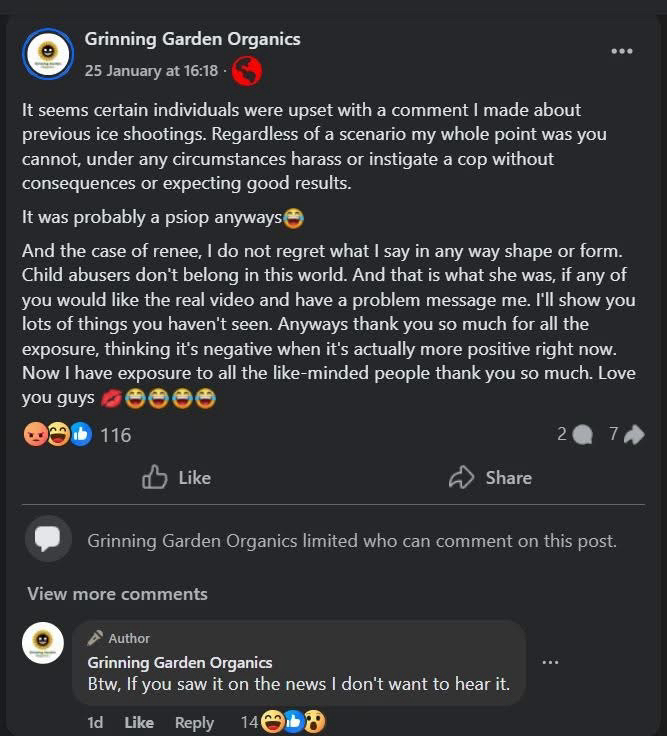The width and height of the screenshot is (667, 736).
Task: Like the author's comment
Action: coord(139,722)
